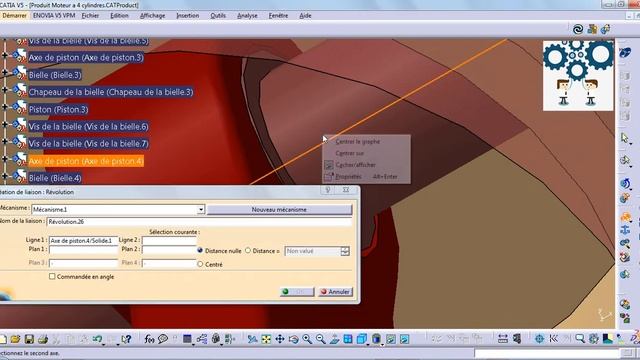The image size is (640, 360).
Task: Choose Propriétés in the context menu
Action: click(x=349, y=177)
